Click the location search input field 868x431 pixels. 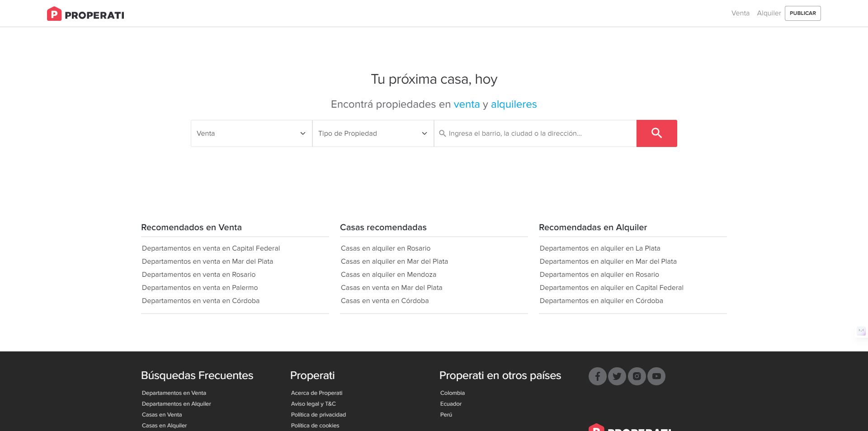coord(533,133)
